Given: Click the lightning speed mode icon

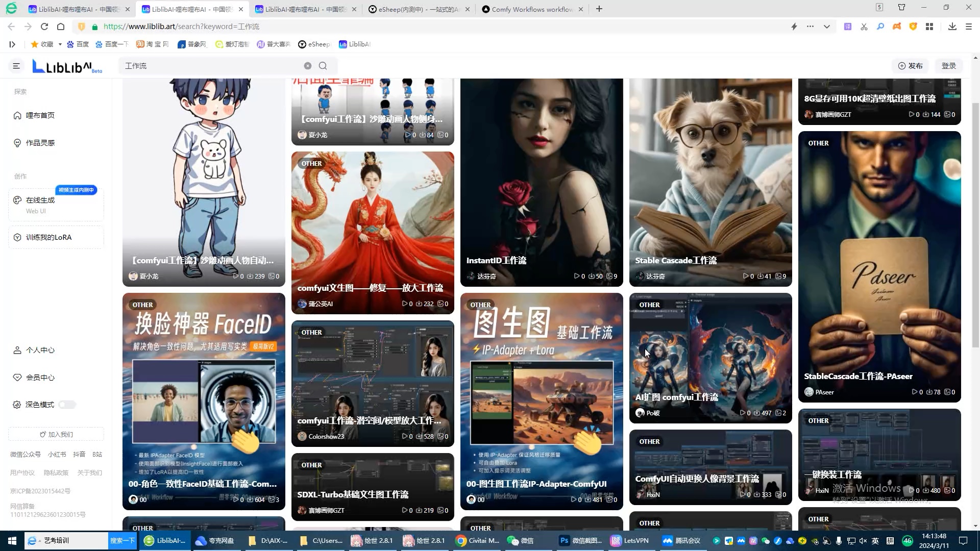Looking at the screenshot, I should coord(794,27).
